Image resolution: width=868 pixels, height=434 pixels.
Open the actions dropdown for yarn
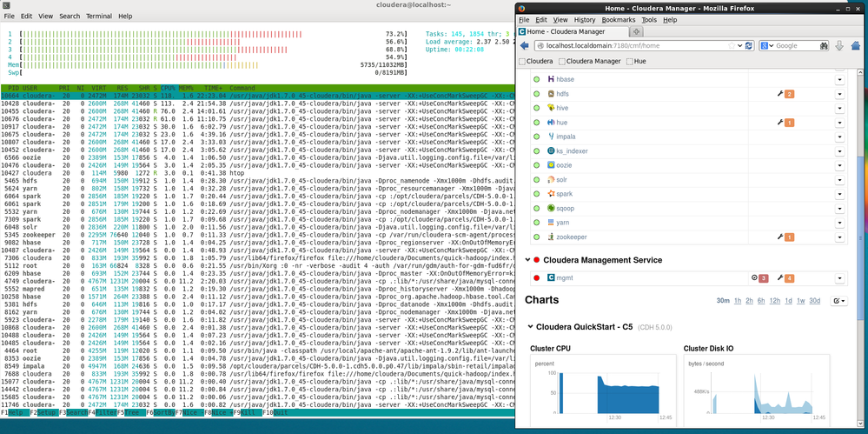coord(839,223)
